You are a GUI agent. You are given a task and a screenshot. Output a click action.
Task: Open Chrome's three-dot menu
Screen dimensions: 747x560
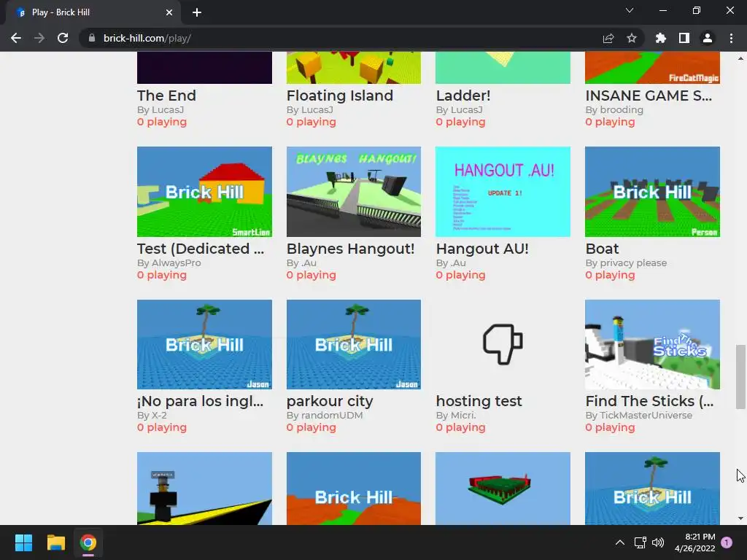(x=731, y=38)
